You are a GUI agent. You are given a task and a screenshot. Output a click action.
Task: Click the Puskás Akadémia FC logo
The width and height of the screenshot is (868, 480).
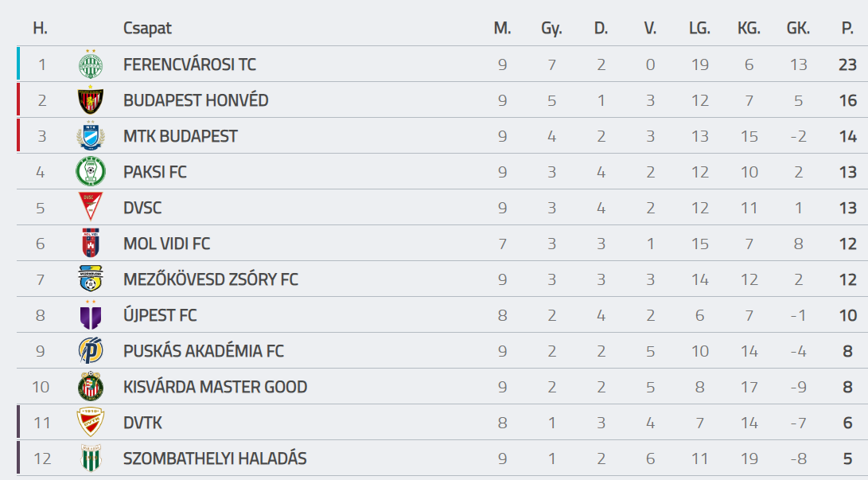(x=90, y=350)
